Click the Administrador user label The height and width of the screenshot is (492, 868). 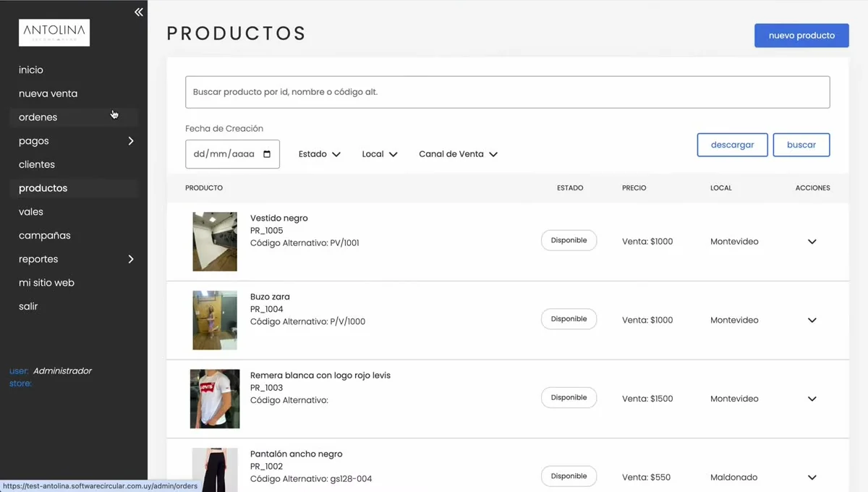(x=62, y=371)
